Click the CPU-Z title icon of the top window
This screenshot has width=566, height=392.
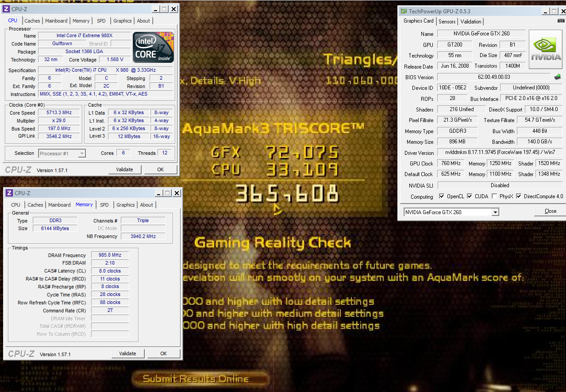[7, 9]
